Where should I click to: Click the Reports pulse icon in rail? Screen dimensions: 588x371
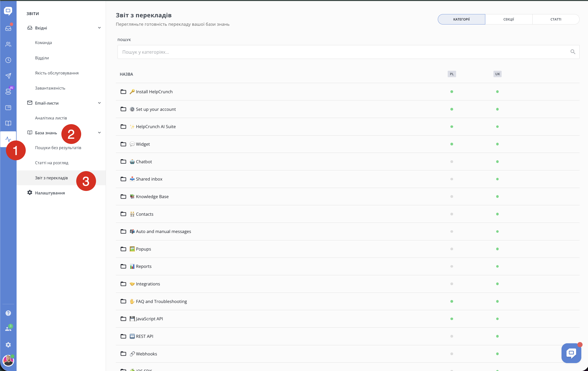coord(8,139)
